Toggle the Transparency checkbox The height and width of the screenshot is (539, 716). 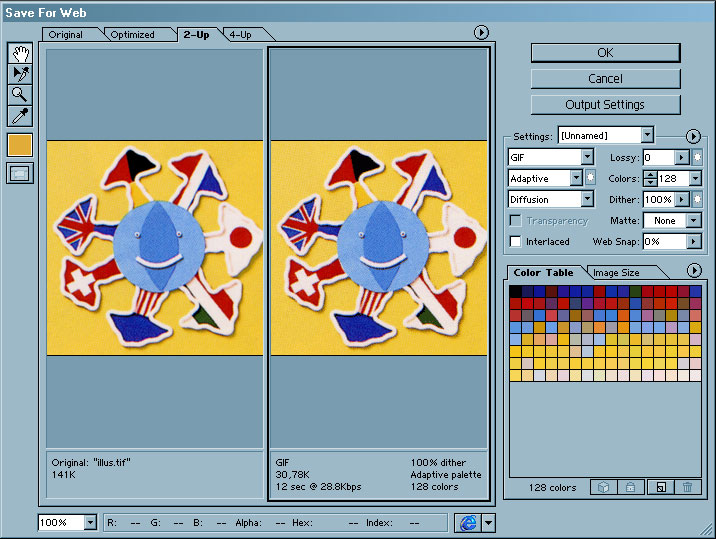[x=515, y=221]
